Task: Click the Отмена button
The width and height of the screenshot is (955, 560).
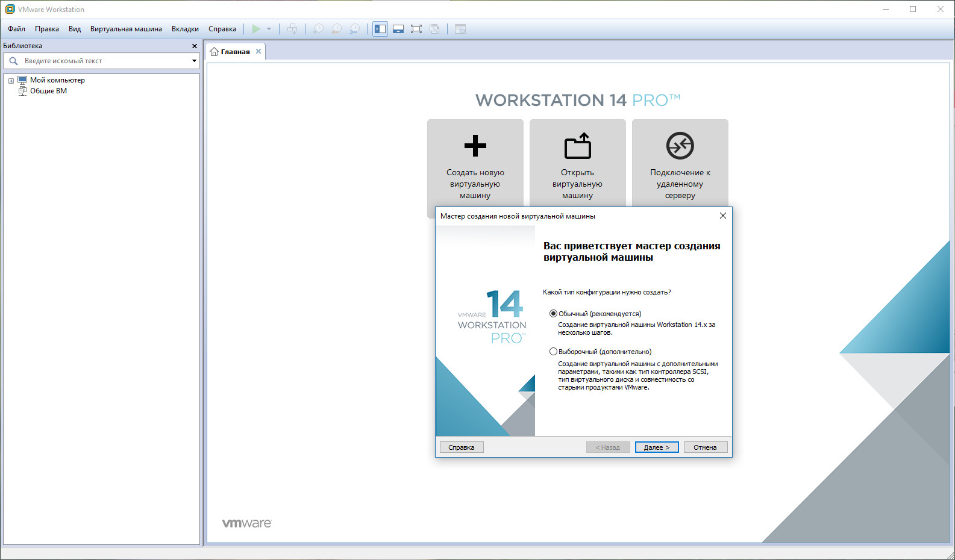Action: click(706, 447)
